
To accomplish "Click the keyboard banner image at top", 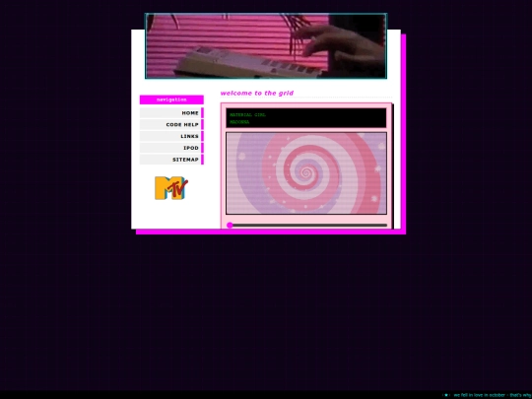I will point(266,45).
